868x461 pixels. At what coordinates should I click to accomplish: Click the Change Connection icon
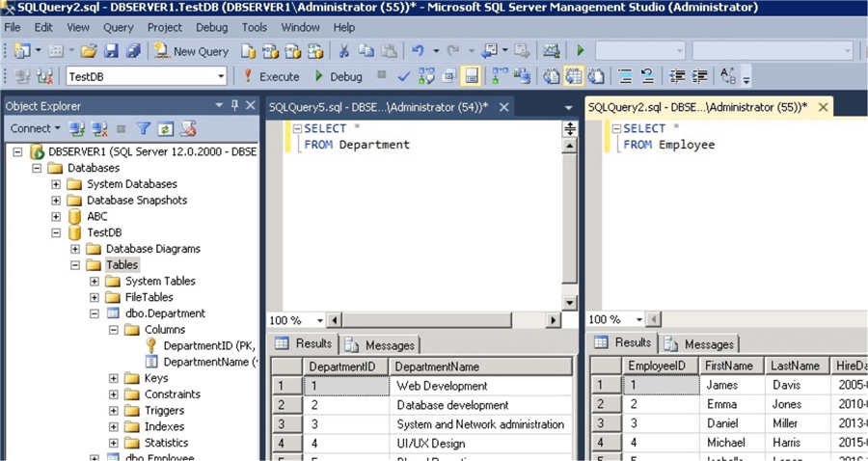tap(44, 76)
